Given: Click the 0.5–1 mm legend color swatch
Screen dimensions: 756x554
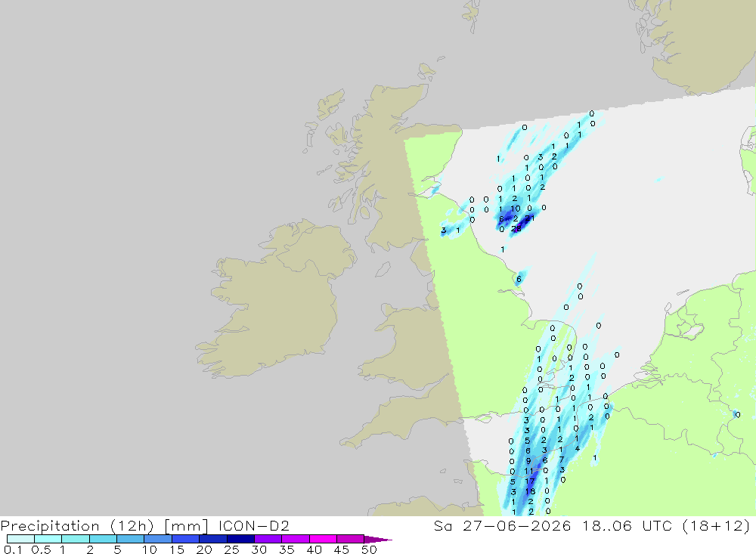Looking at the screenshot, I should 48,539.
